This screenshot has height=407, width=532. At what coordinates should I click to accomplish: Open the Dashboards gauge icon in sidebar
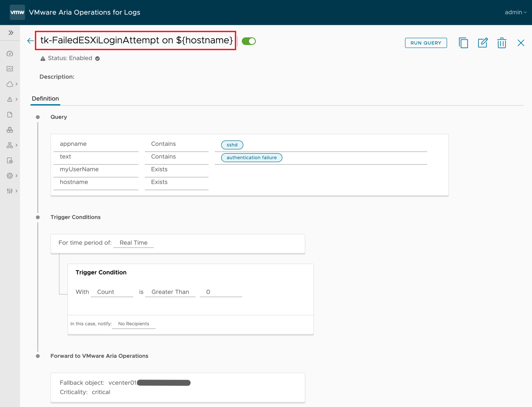tap(10, 54)
